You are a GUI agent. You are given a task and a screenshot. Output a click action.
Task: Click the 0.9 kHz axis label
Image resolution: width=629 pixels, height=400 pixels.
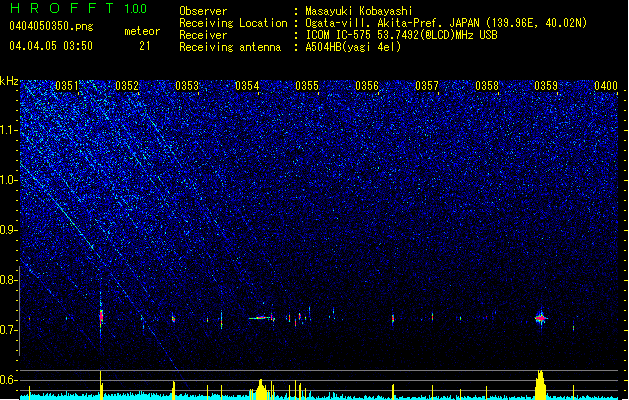click(x=9, y=230)
